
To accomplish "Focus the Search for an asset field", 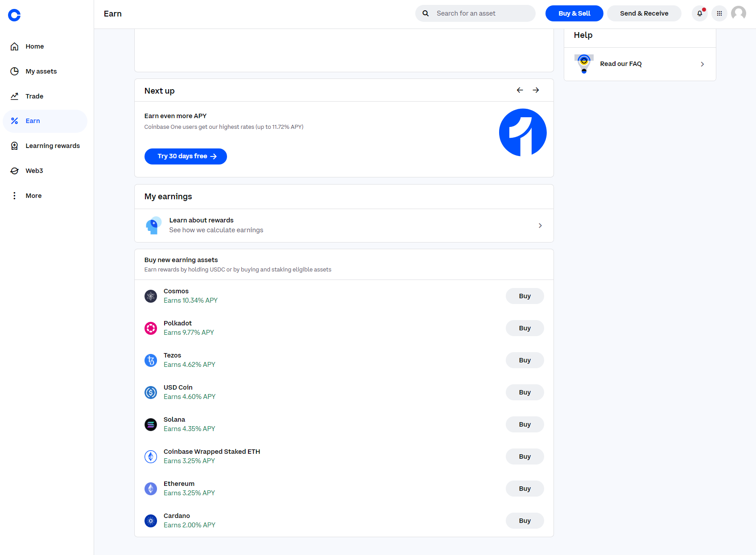I will (475, 13).
